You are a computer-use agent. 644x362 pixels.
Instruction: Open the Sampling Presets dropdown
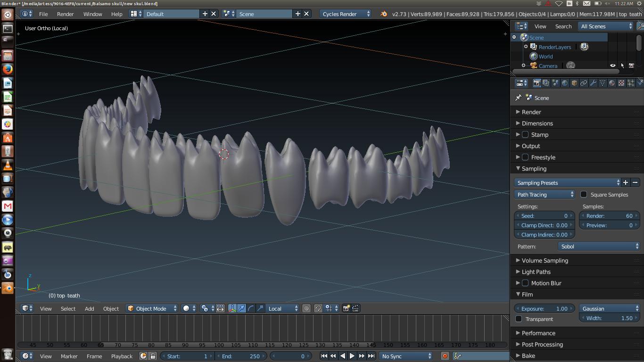point(568,182)
